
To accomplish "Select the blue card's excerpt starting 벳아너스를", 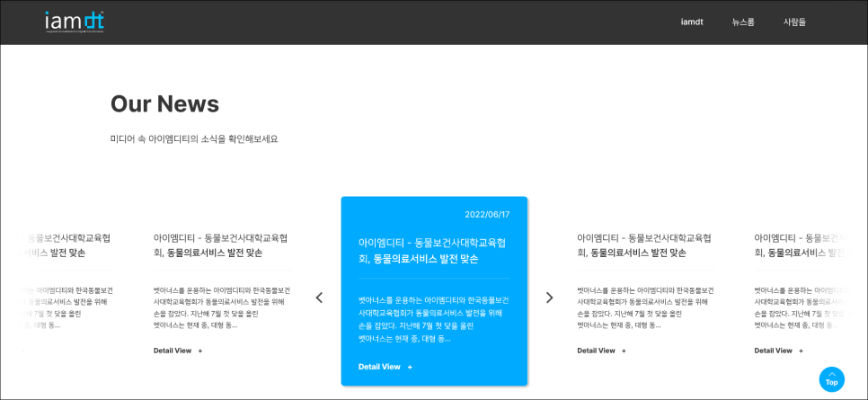I will point(434,319).
